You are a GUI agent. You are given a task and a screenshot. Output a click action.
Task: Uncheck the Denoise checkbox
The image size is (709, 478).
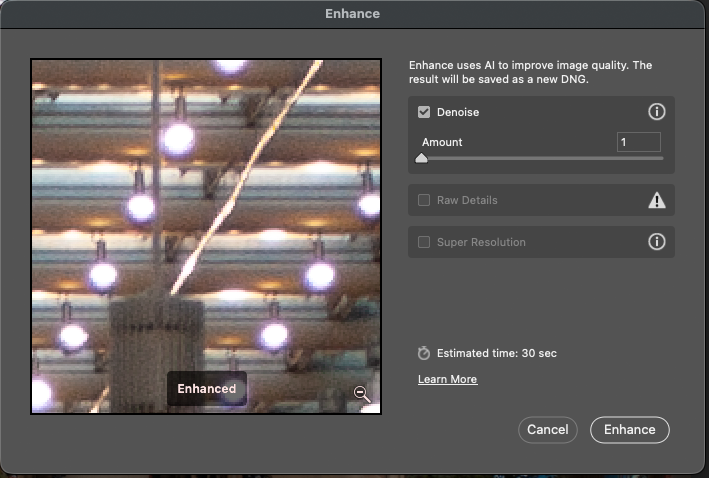pos(424,112)
